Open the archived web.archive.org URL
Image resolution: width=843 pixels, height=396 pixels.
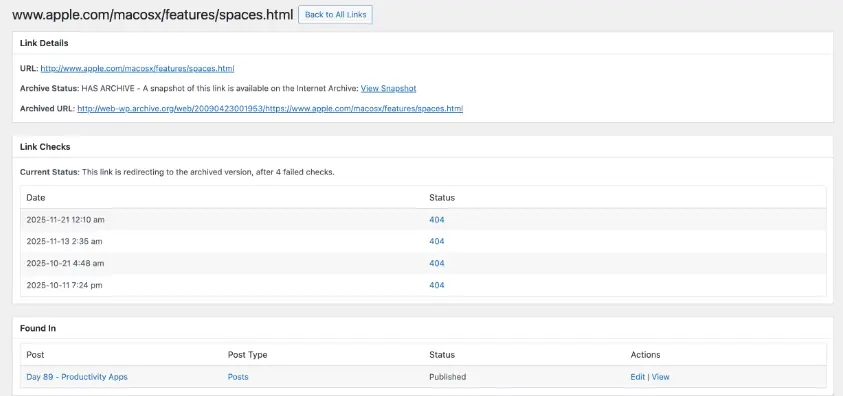click(270, 109)
